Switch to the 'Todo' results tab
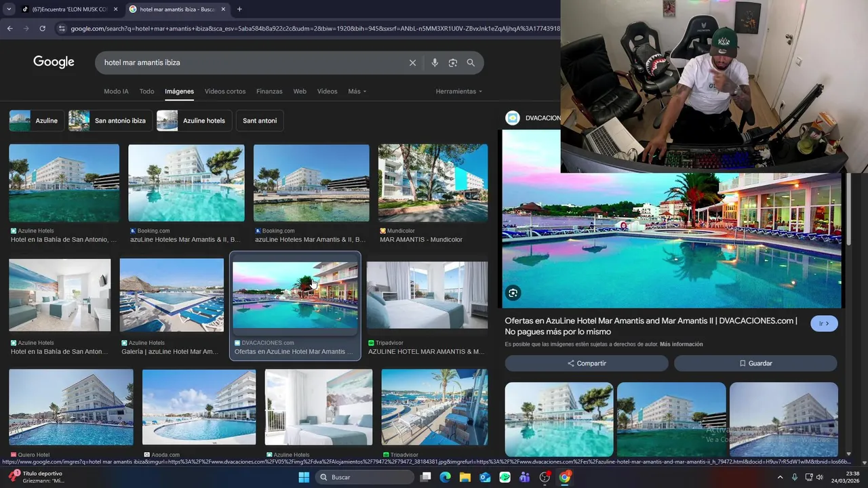The height and width of the screenshot is (488, 868). (x=146, y=91)
